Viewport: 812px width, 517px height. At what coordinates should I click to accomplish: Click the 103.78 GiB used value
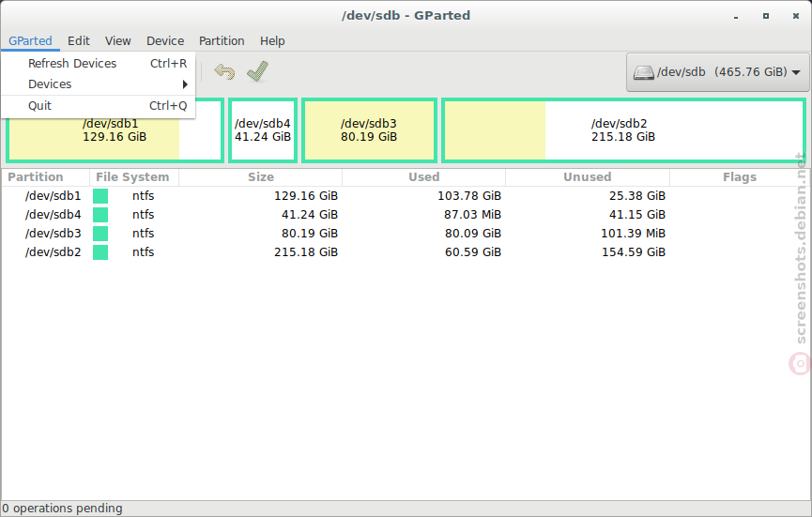(469, 195)
